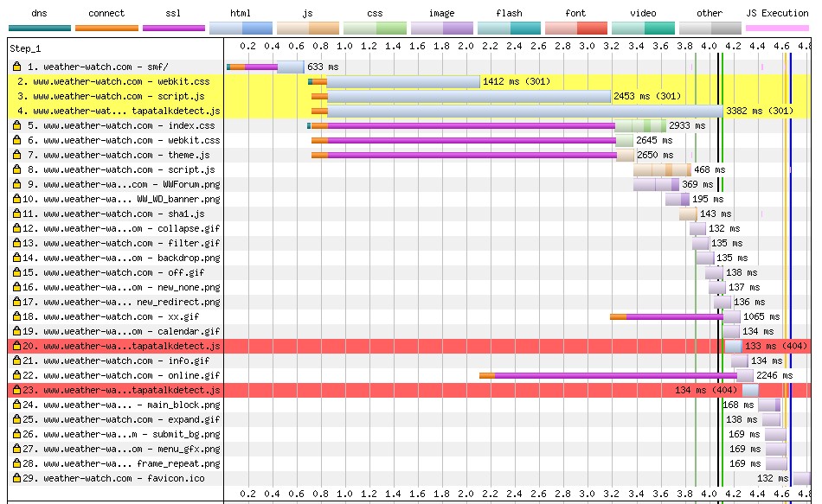The image size is (822, 504).
Task: Click the lock icon beside request 27 menu_gfx.png
Action: click(x=16, y=448)
